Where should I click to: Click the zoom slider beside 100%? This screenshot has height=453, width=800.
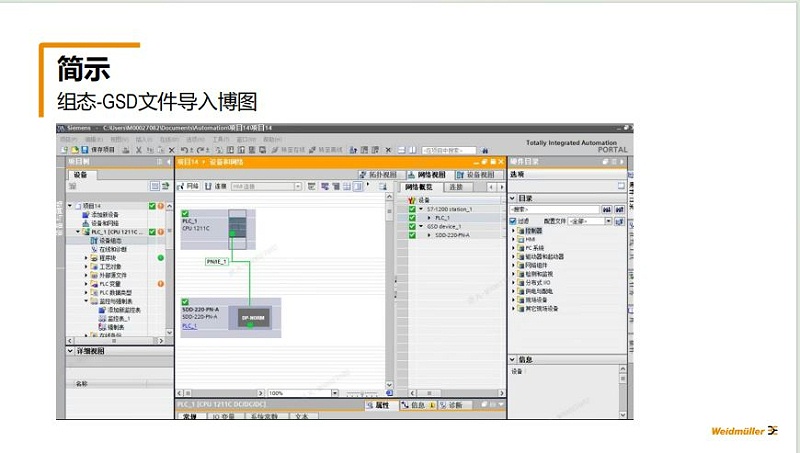362,393
